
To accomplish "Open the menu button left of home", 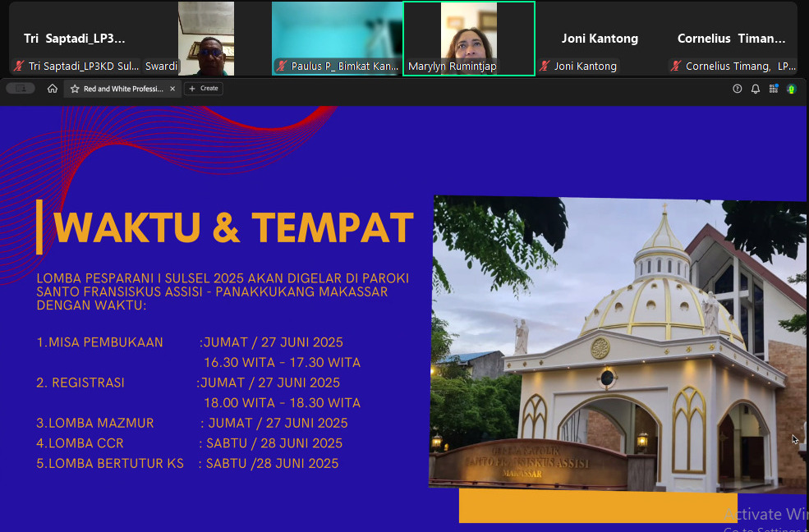I will 21,89.
